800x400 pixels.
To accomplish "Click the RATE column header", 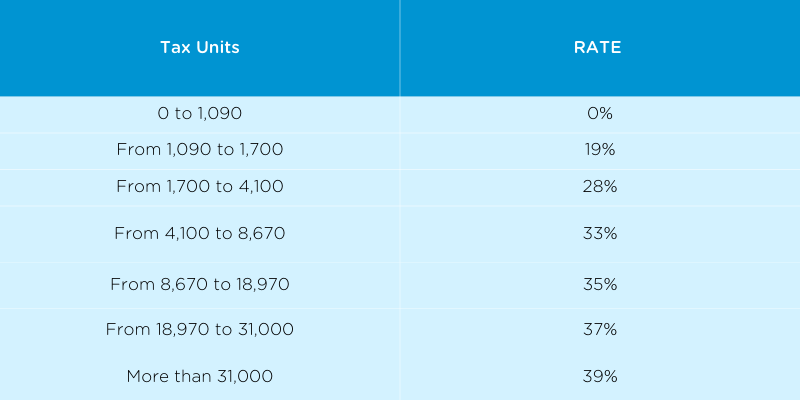I will (x=600, y=48).
